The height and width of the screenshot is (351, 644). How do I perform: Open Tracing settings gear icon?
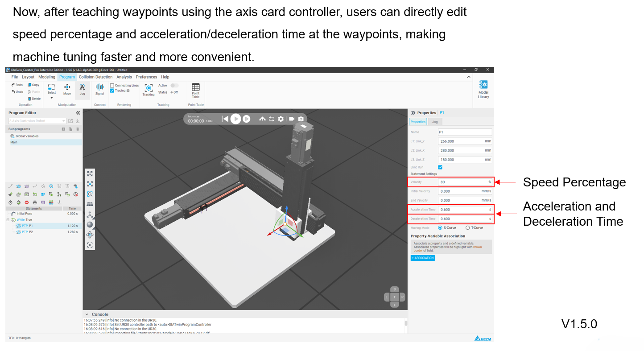pyautogui.click(x=128, y=91)
